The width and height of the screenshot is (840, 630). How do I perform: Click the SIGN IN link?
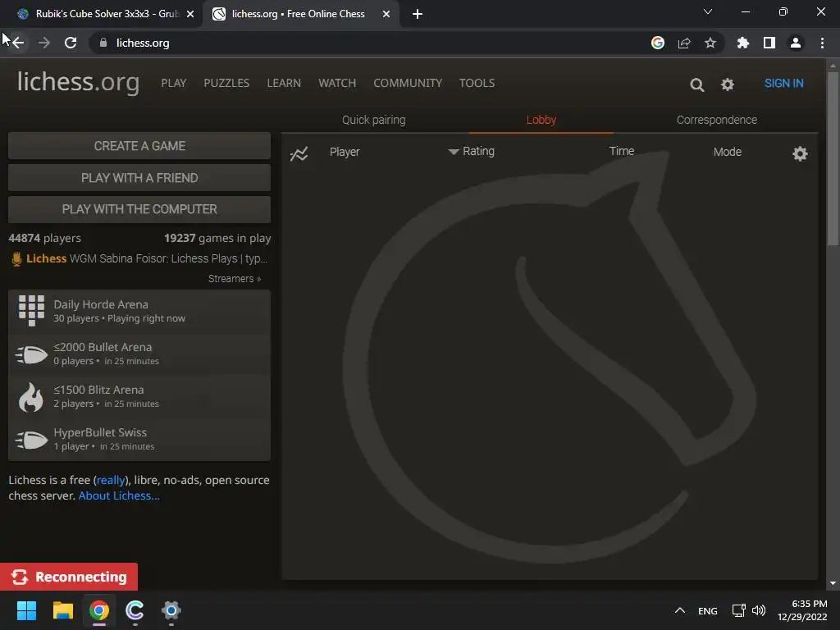click(783, 83)
